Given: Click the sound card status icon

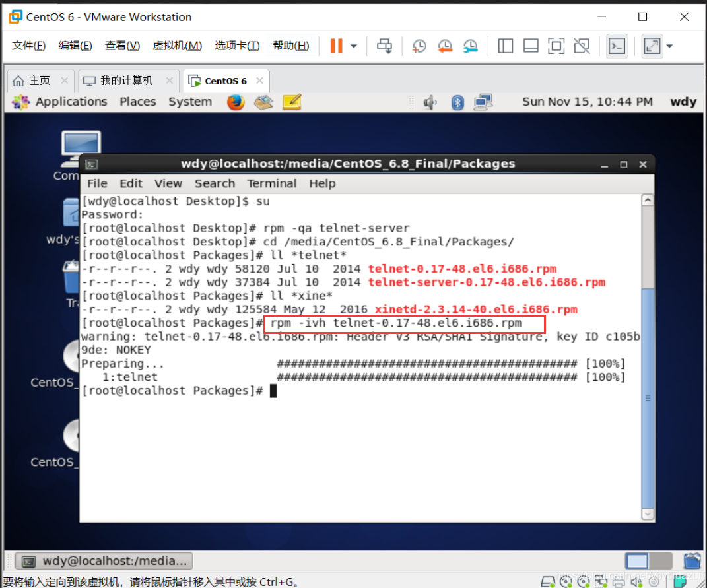Looking at the screenshot, I should [x=636, y=582].
